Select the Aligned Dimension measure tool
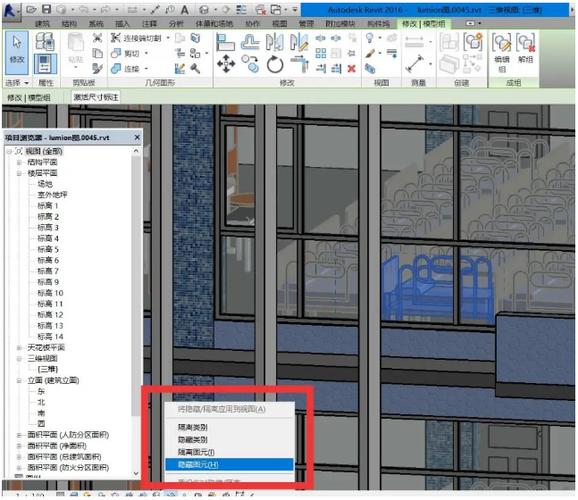 click(x=415, y=64)
